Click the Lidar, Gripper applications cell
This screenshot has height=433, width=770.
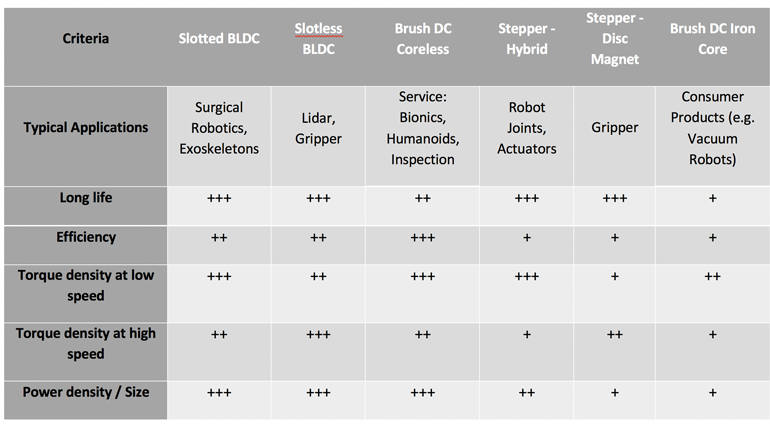(318, 128)
